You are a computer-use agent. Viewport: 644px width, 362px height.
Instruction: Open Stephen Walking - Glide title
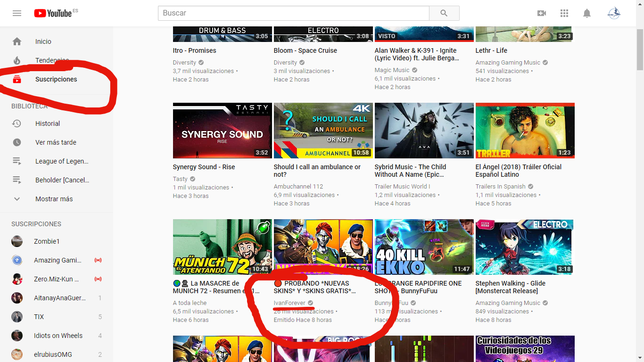click(x=511, y=287)
